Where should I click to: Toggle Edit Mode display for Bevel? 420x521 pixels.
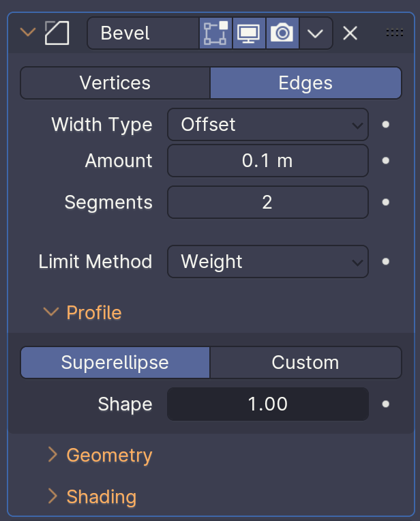[215, 33]
